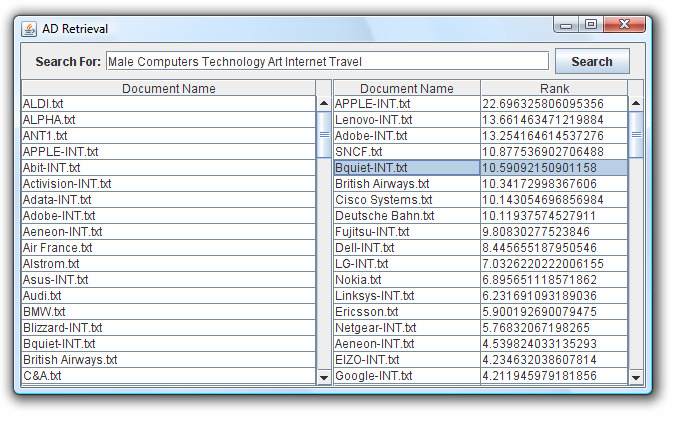The width and height of the screenshot is (674, 421).
Task: Select ALPHA.txt in left list
Action: point(168,120)
